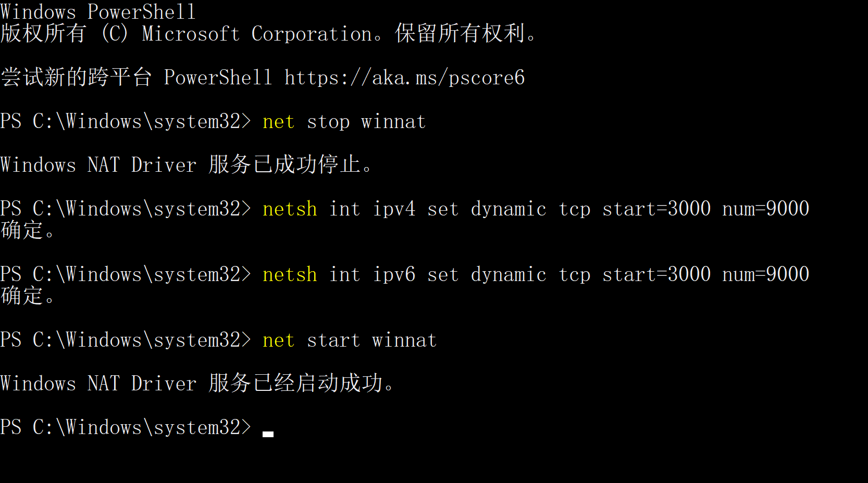Click the NAT Driver 服务已经启动成功 message
The image size is (868, 483).
coord(197,384)
